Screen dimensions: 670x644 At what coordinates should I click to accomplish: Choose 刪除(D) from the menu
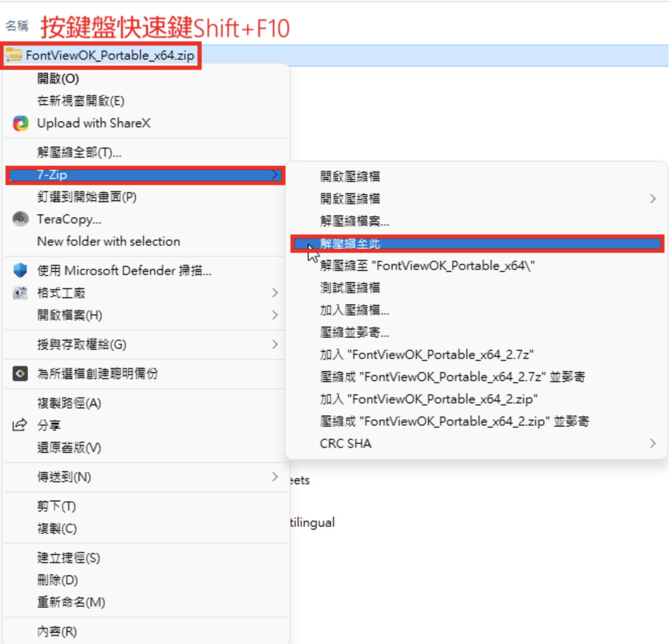click(146, 580)
